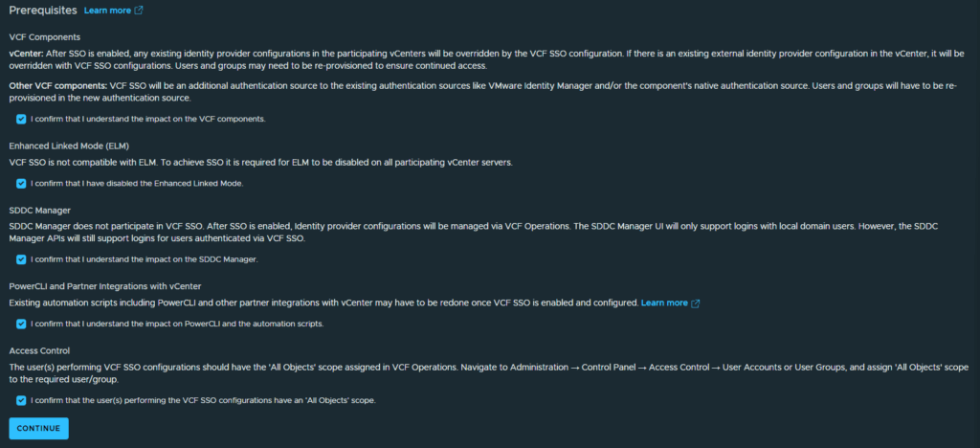
Task: Click the external-link icon in the PowerCLI section
Action: coord(695,303)
